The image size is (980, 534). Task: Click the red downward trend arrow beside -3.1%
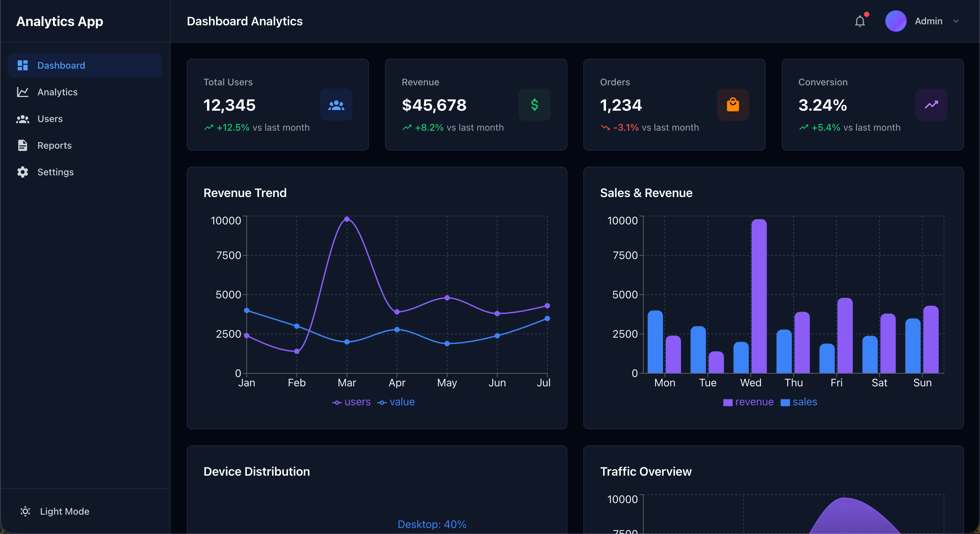[605, 127]
